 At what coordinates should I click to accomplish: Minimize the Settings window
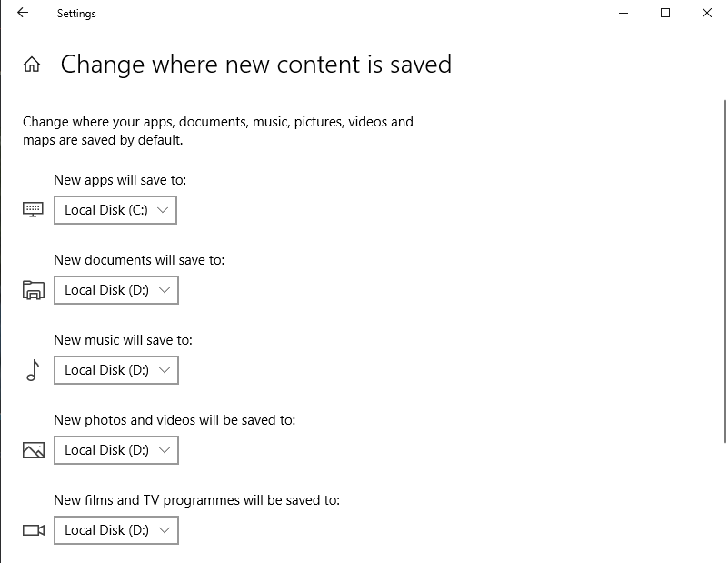tap(623, 14)
